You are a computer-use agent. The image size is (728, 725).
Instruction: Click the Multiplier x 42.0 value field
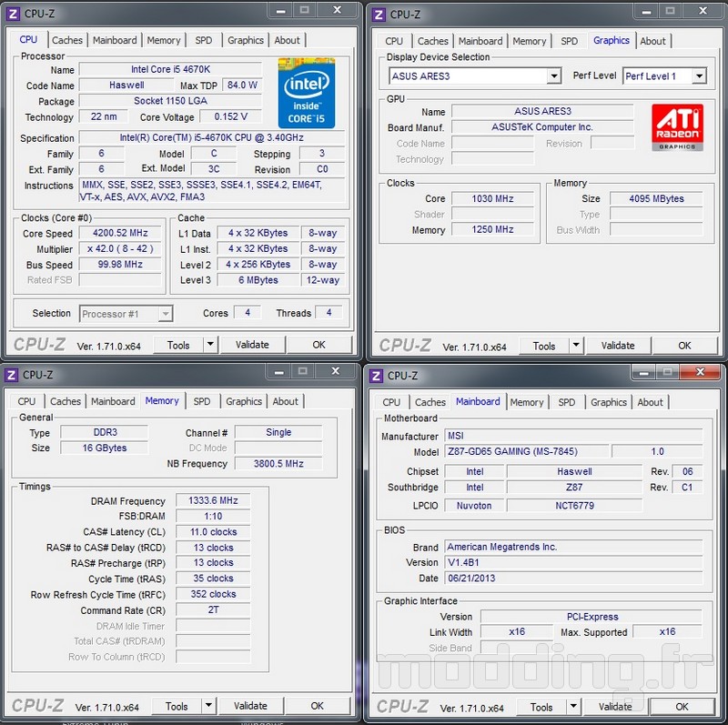coord(120,248)
